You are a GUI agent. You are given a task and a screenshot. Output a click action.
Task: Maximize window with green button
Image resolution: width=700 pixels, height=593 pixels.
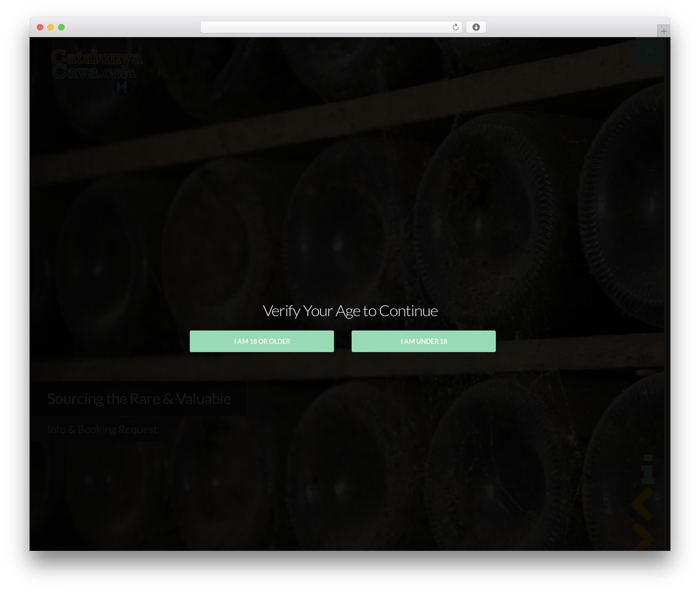(61, 27)
